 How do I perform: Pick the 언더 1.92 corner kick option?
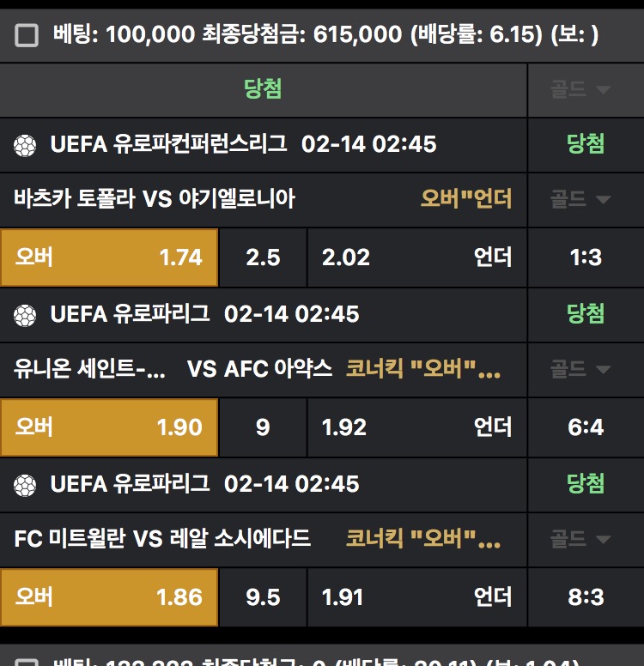(416, 427)
